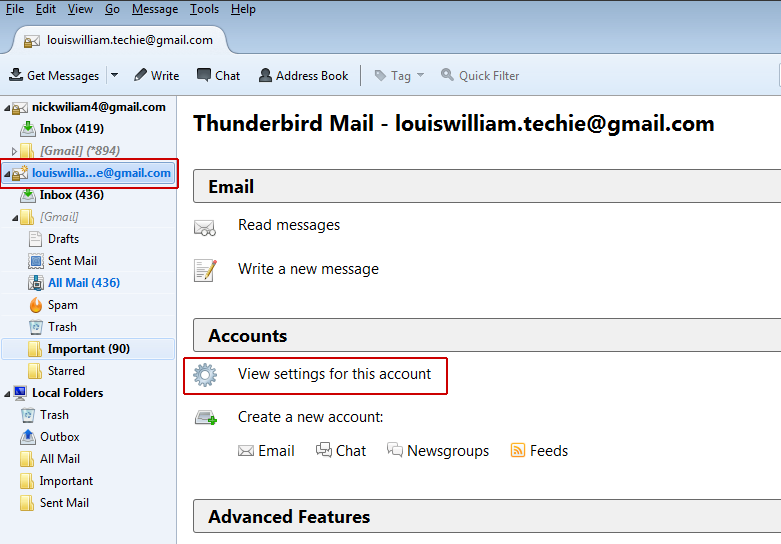The image size is (781, 544).
Task: Click the Inbox (419) inbox icon
Action: click(x=28, y=129)
